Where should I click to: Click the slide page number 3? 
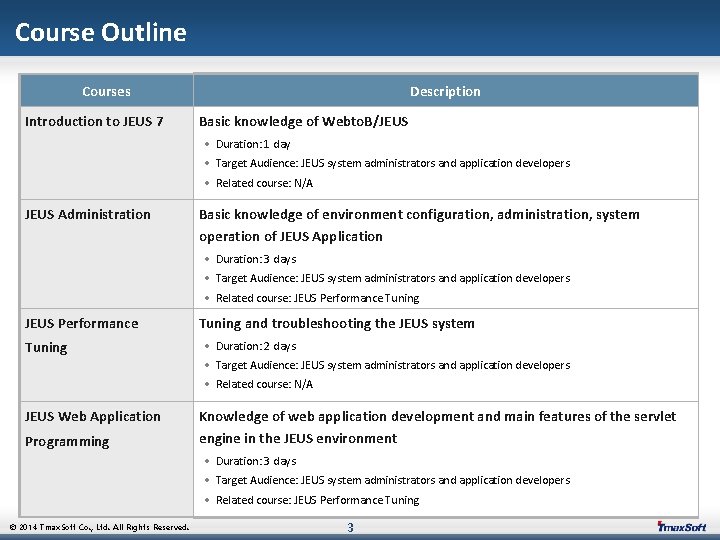coord(350,527)
